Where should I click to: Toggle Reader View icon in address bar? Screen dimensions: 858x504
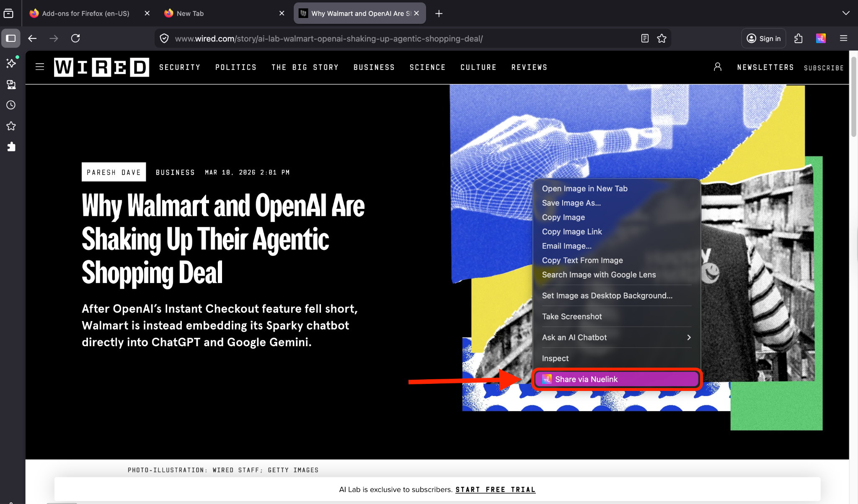(x=645, y=39)
